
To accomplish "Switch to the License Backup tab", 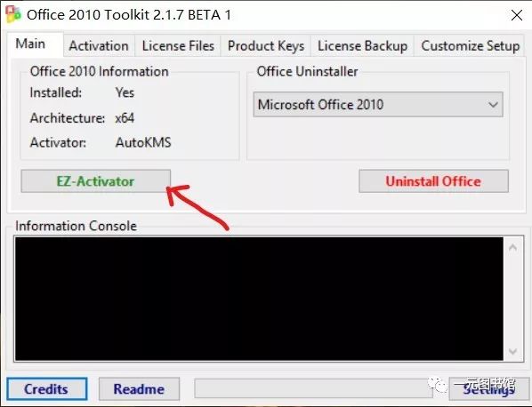I will click(x=362, y=45).
